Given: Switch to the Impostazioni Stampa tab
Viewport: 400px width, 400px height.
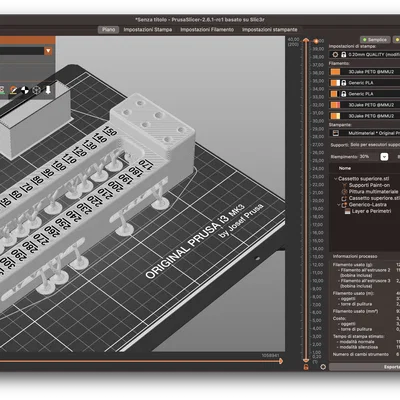Looking at the screenshot, I should pyautogui.click(x=148, y=30).
